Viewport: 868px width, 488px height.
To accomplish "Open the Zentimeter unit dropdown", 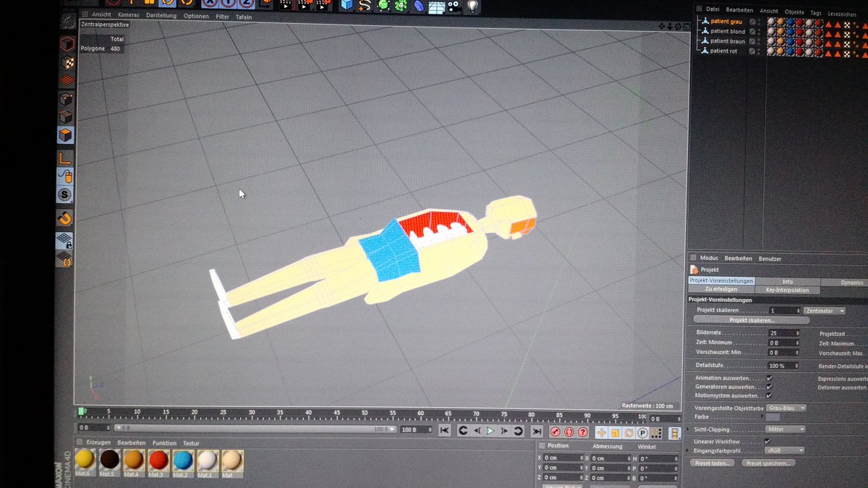I will tap(825, 311).
